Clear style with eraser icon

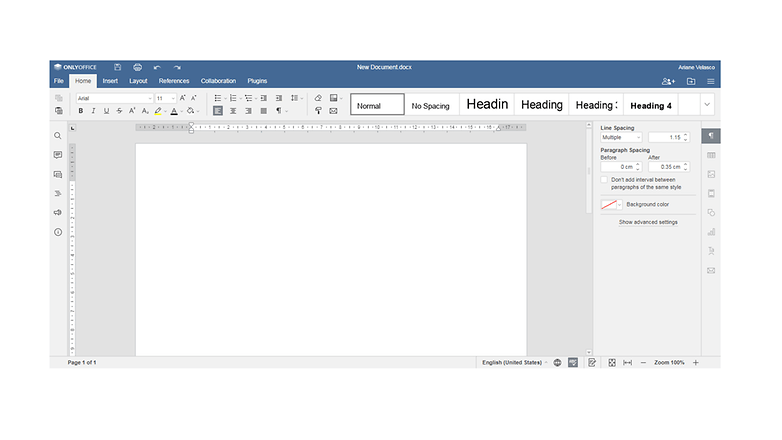[x=318, y=98]
